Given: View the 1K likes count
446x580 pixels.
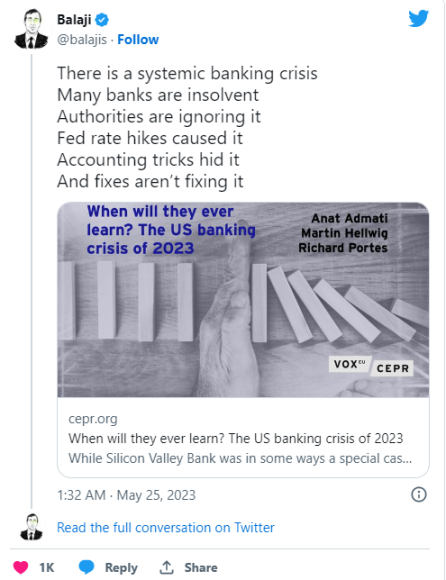Looking at the screenshot, I should click(x=47, y=567).
